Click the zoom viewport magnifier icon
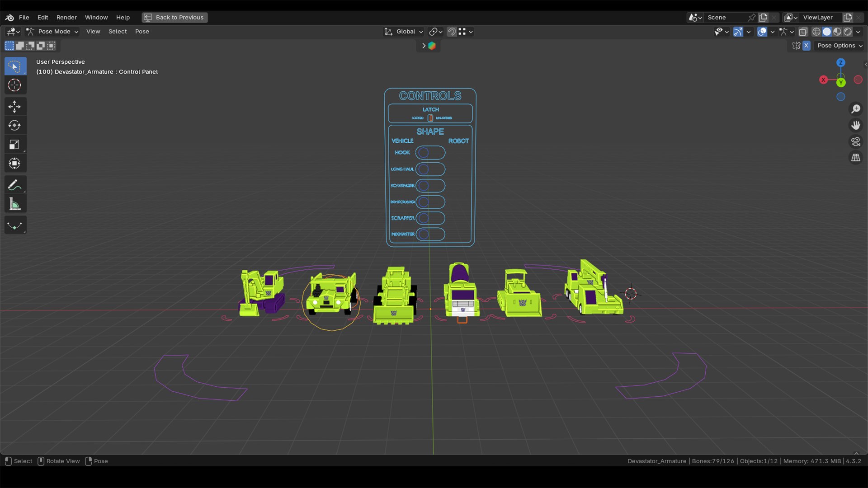Image resolution: width=868 pixels, height=488 pixels. pyautogui.click(x=856, y=109)
